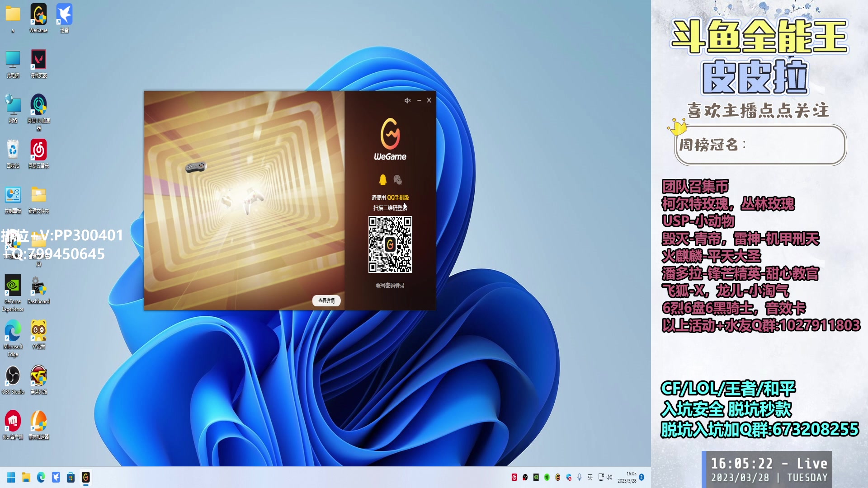Click the microphone tray icon
The width and height of the screenshot is (868, 488).
(580, 477)
